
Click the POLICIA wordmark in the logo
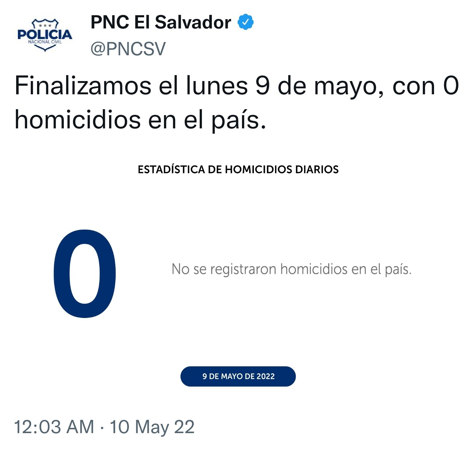tap(45, 34)
